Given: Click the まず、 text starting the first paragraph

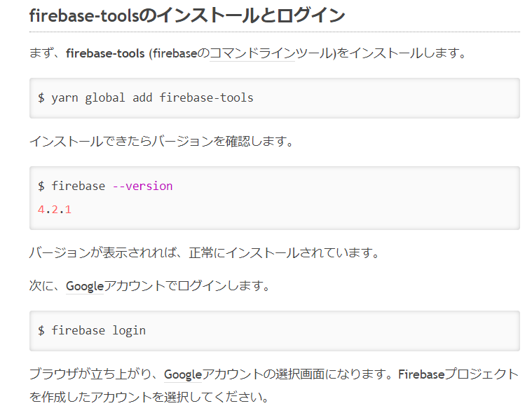Looking at the screenshot, I should [46, 53].
